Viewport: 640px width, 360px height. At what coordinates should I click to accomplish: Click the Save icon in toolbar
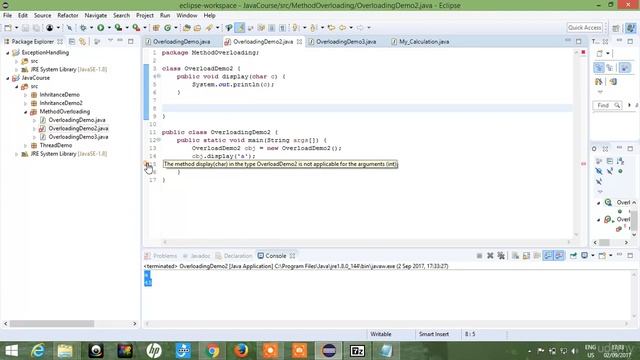coord(25,28)
